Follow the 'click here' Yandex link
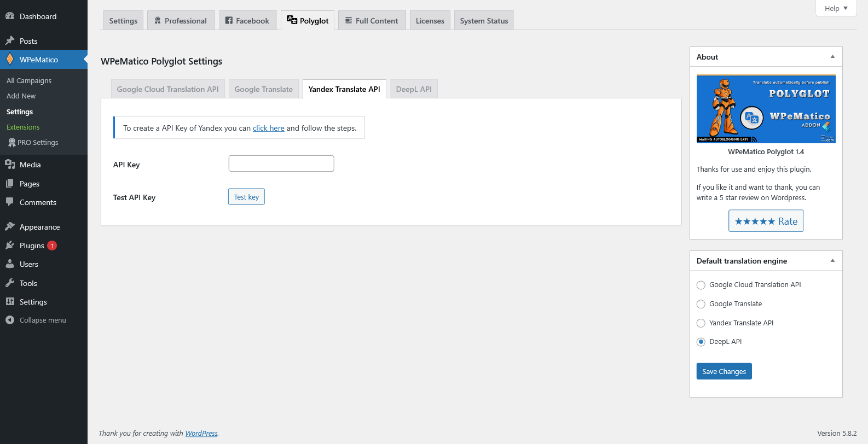 coord(269,128)
